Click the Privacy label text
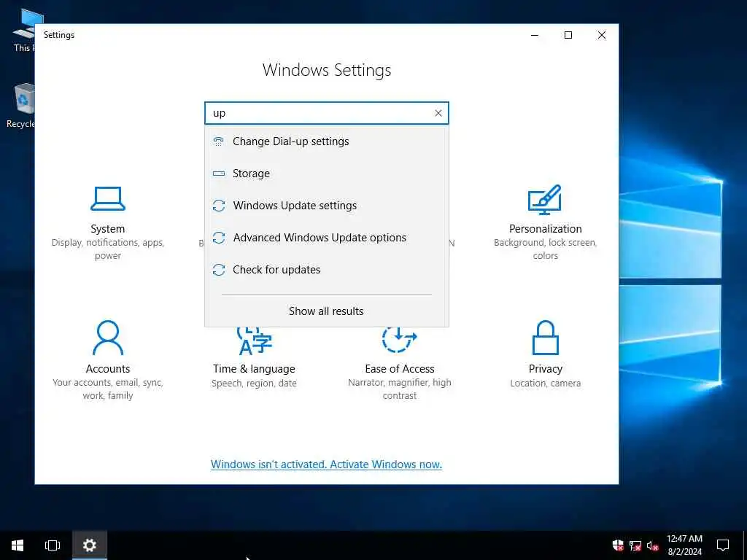 pos(546,368)
